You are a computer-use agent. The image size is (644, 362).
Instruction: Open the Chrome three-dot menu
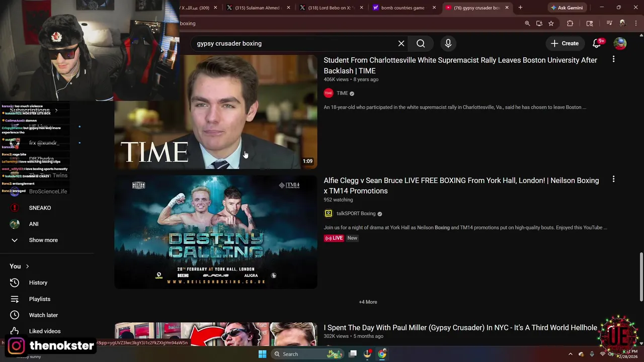[635, 23]
